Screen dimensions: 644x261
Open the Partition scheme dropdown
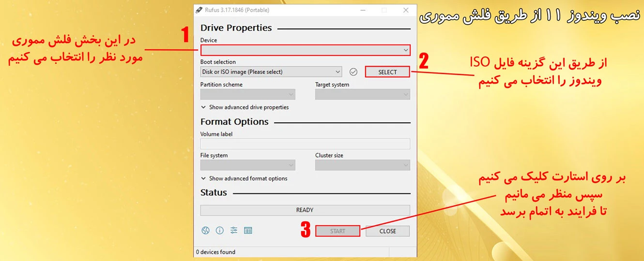(247, 95)
